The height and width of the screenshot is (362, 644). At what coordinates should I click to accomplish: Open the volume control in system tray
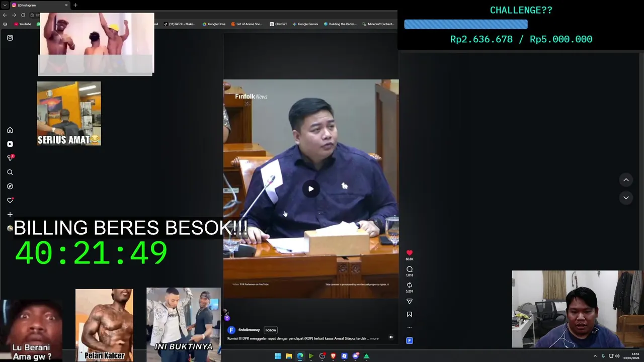click(x=617, y=356)
